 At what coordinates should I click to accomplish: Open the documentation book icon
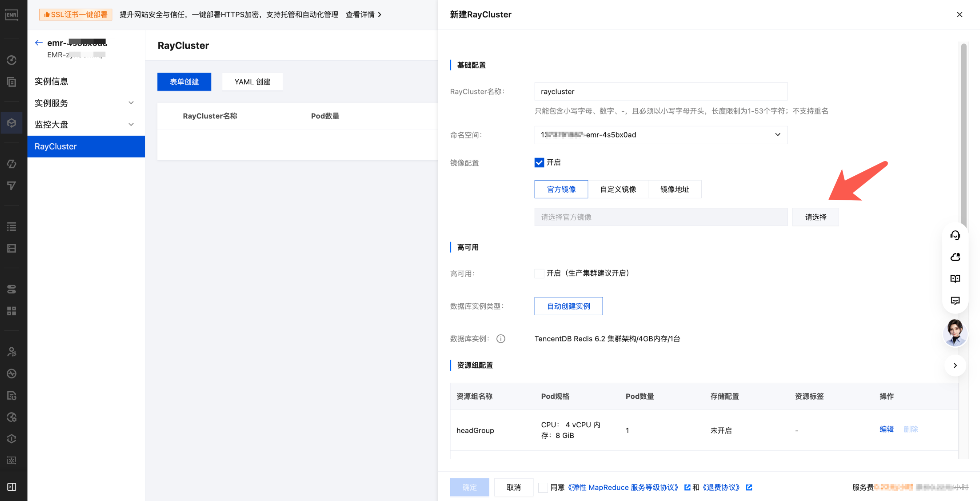(x=955, y=278)
